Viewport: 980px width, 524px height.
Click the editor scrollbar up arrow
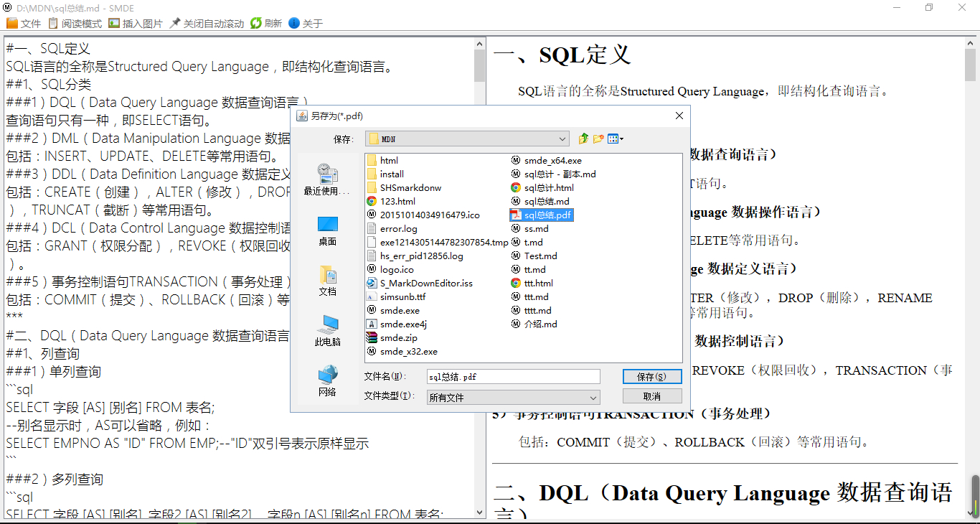(480, 43)
